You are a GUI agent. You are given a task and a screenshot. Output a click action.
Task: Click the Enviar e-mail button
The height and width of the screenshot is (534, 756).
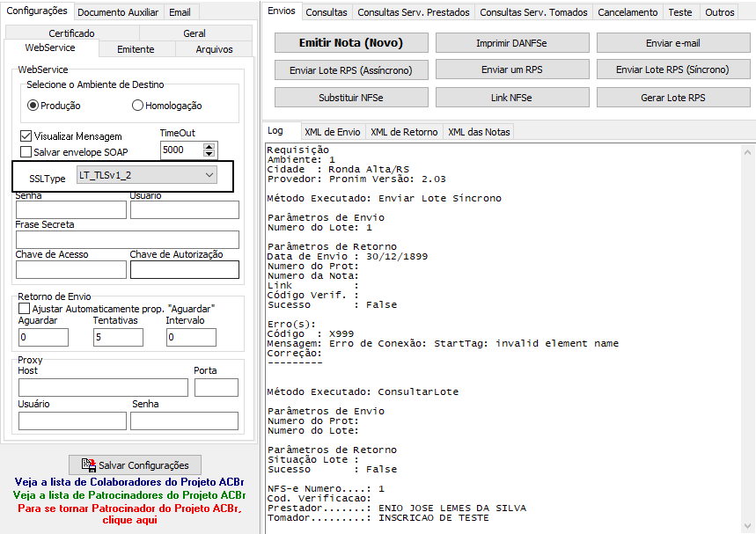pyautogui.click(x=673, y=43)
